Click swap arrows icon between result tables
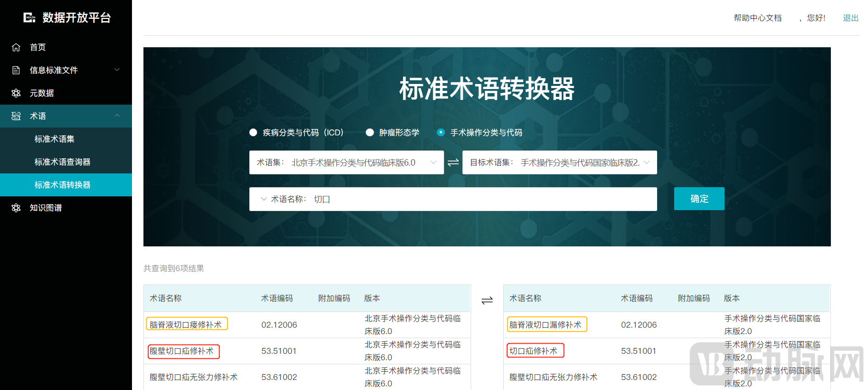 tap(487, 301)
